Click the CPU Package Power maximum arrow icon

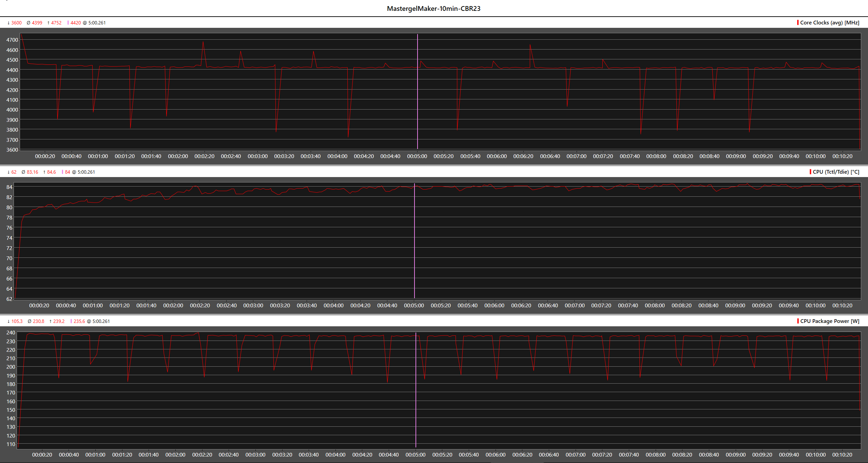51,321
